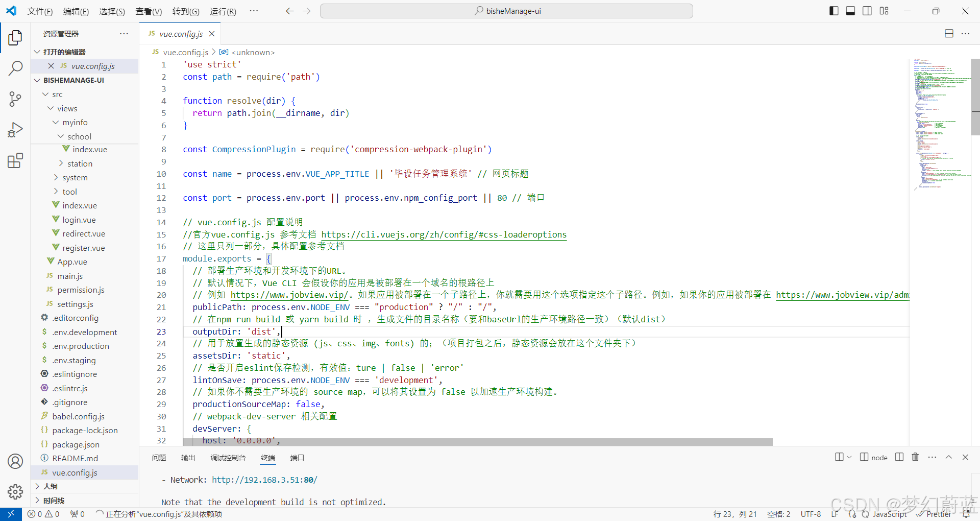
Task: Click the ports forwarded indicator in status bar
Action: 78,514
